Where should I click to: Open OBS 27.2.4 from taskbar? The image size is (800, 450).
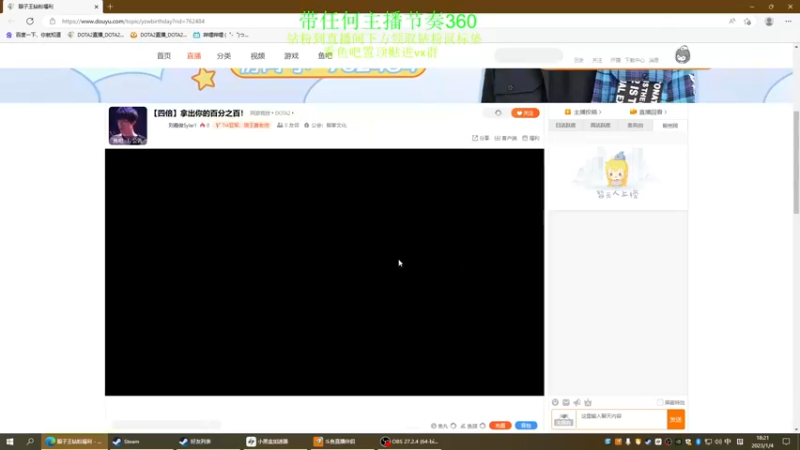409,441
